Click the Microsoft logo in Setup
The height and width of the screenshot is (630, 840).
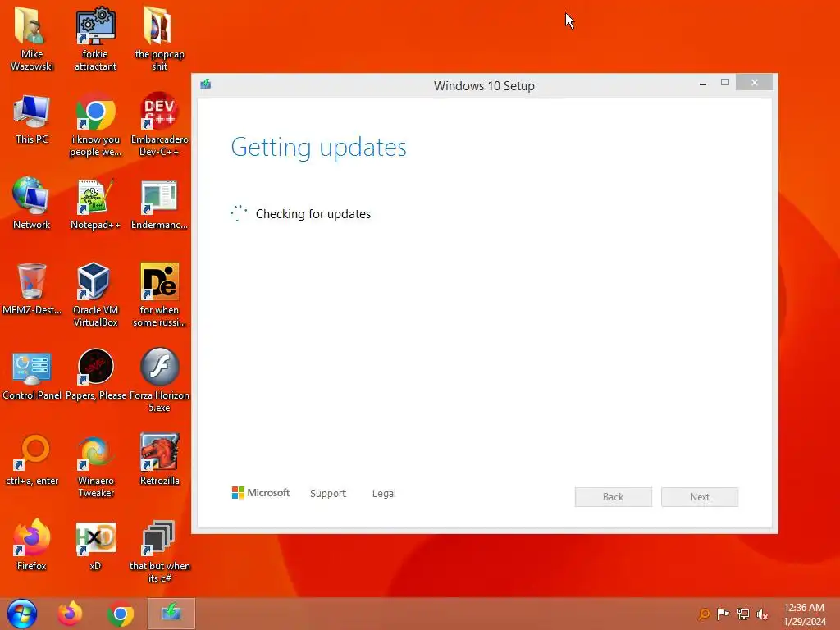tap(260, 493)
